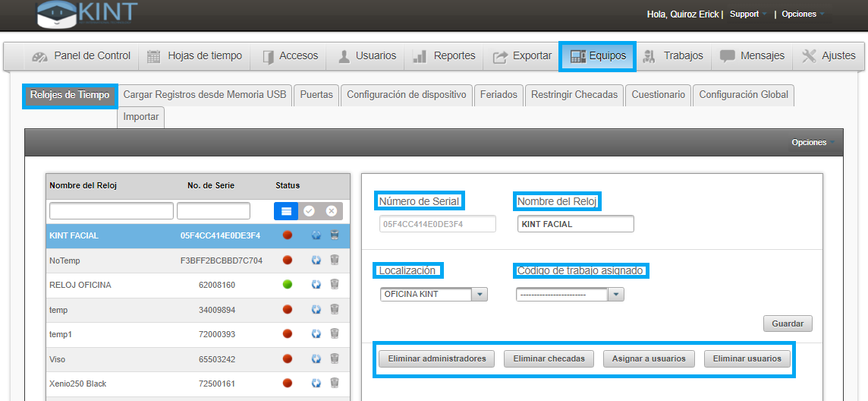
Task: Delete the NoTemp clock via trash icon
Action: click(x=335, y=260)
